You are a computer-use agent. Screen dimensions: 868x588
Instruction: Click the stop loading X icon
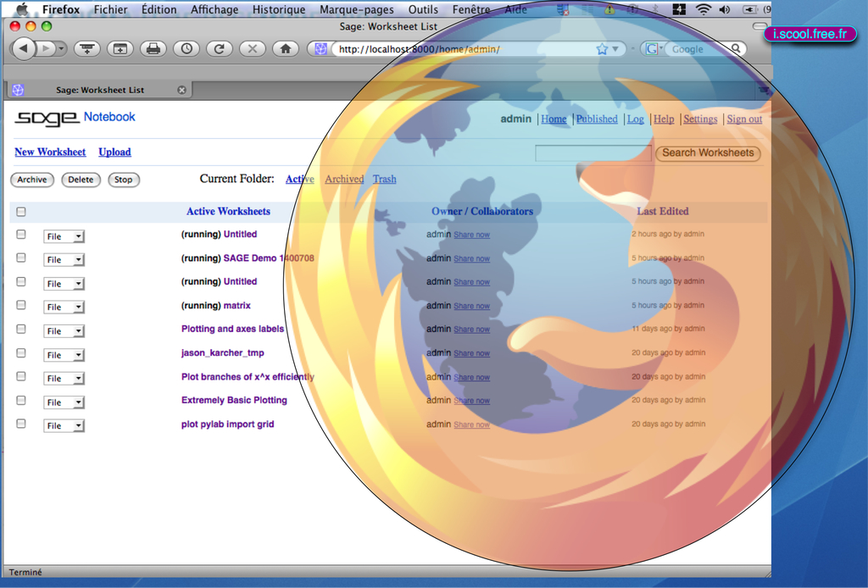[x=253, y=48]
